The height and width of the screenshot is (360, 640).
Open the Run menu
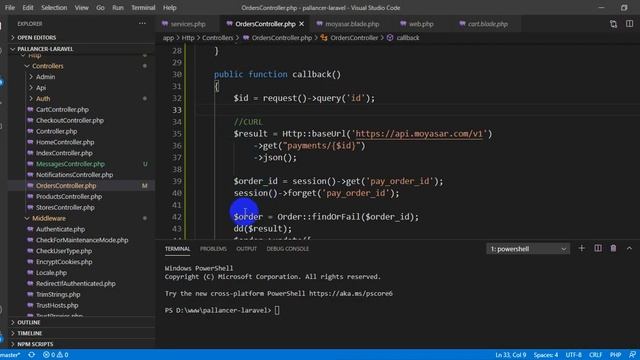(118, 8)
